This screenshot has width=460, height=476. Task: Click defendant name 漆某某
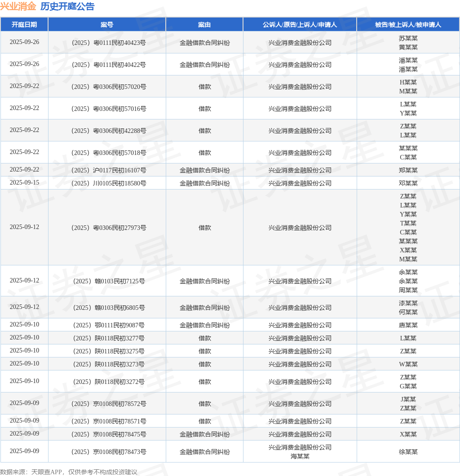point(408,303)
